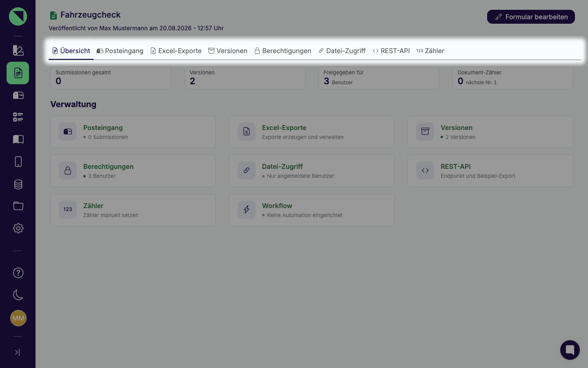Click the Formular bearbeiten button
The image size is (588, 368).
coord(531,17)
